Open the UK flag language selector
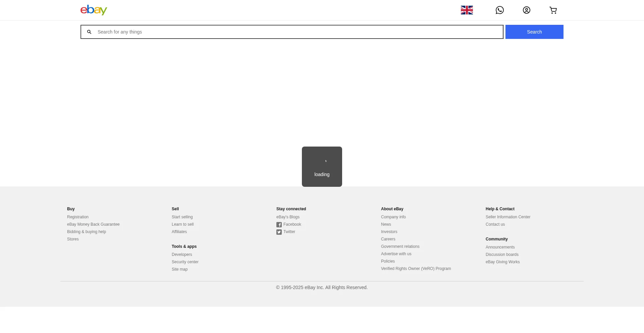 467,10
